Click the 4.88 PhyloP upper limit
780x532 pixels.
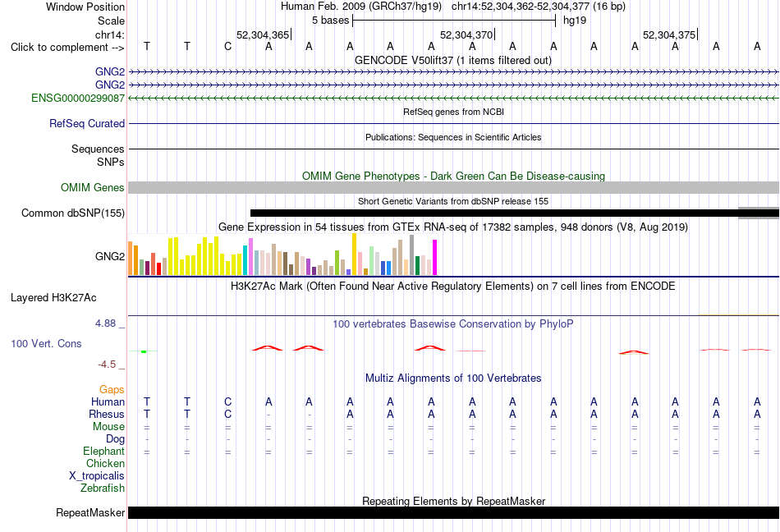click(105, 323)
